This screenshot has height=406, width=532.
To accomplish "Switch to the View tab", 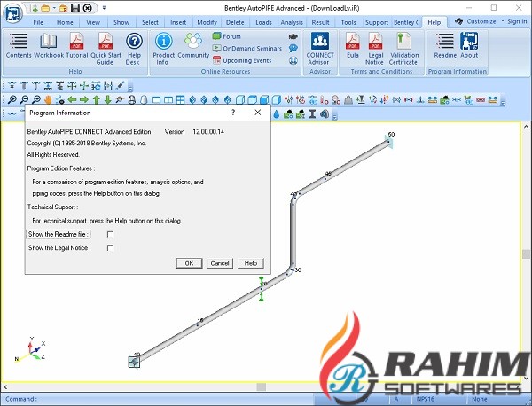I will point(93,22).
